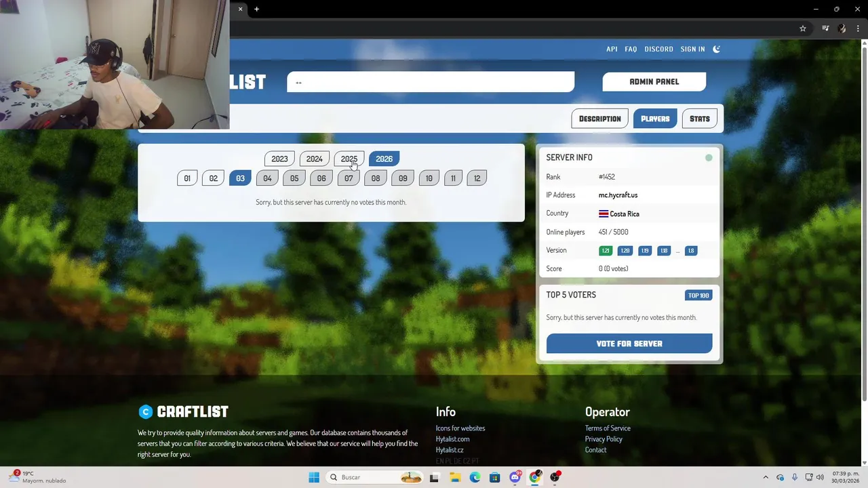Click the microphone icon in system tray
Screen dimensions: 868x488
794,477
